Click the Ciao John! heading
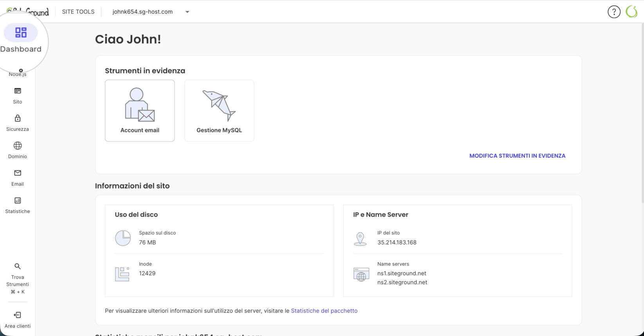Image resolution: width=644 pixels, height=336 pixels. 128,39
